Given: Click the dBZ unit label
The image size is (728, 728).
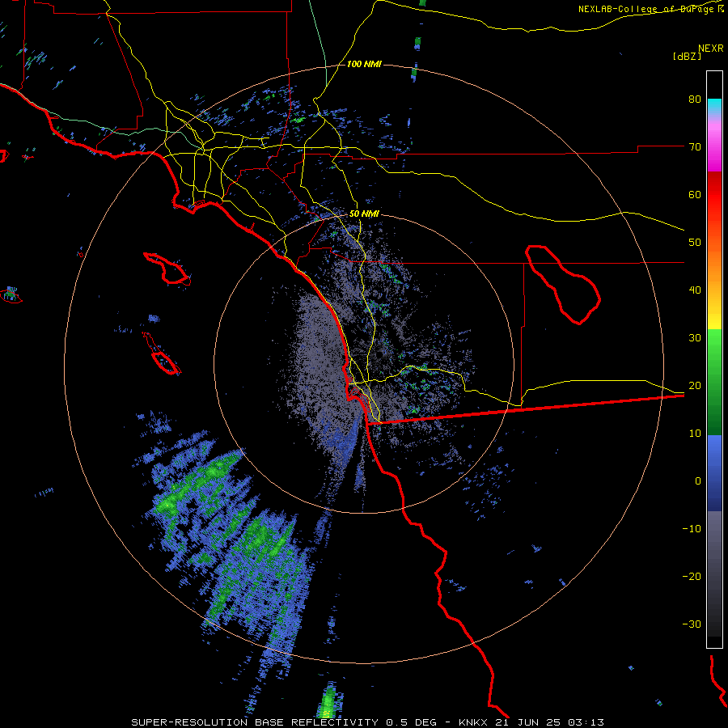Looking at the screenshot, I should click(687, 56).
